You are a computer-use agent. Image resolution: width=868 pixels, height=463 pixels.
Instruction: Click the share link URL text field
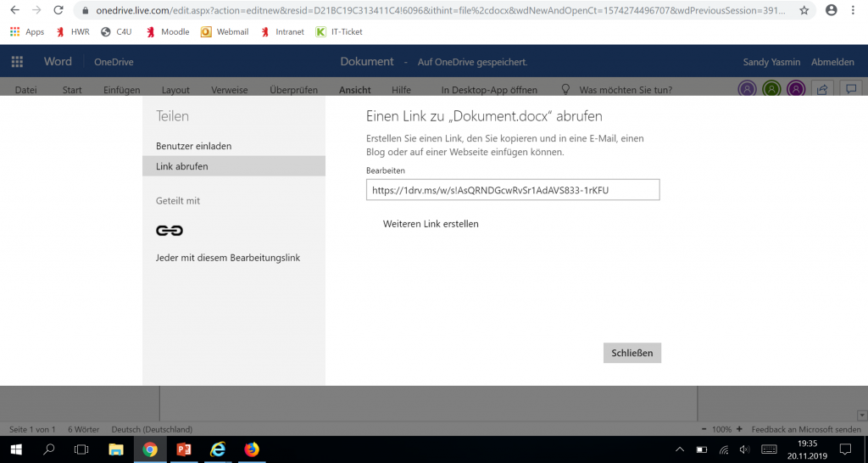click(x=513, y=190)
